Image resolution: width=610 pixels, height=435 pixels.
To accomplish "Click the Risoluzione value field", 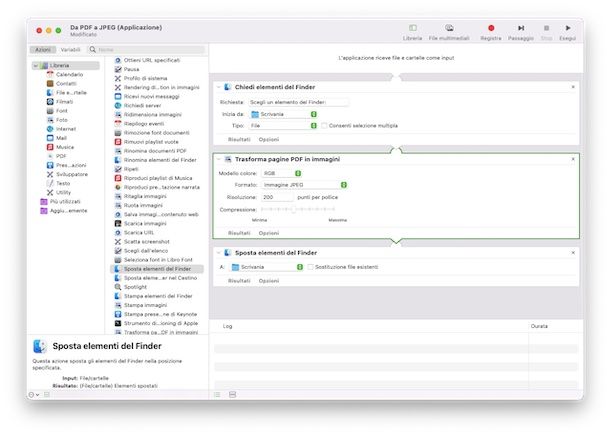I will [x=277, y=197].
